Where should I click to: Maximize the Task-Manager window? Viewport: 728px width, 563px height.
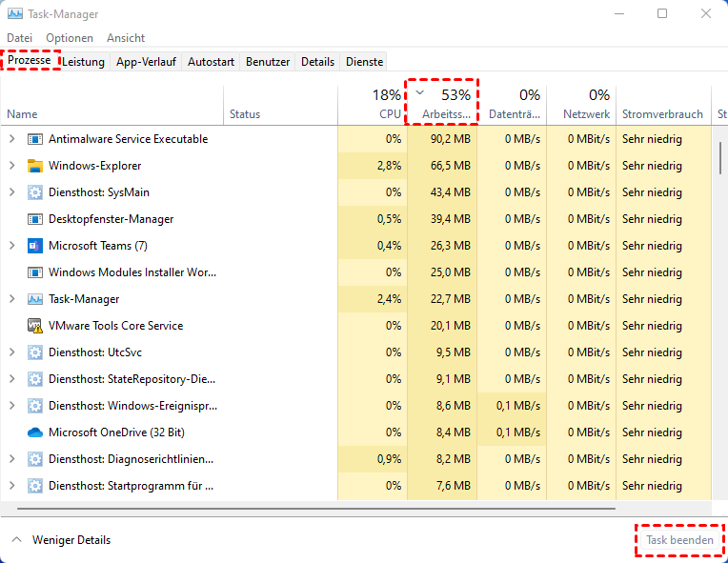pos(662,14)
